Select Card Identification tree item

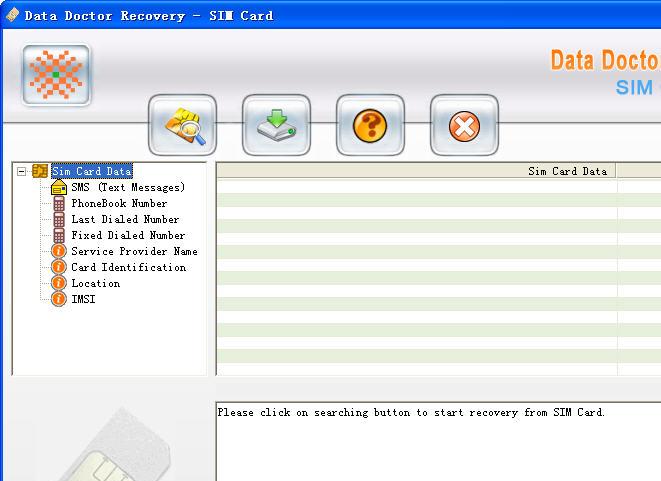pyautogui.click(x=128, y=267)
